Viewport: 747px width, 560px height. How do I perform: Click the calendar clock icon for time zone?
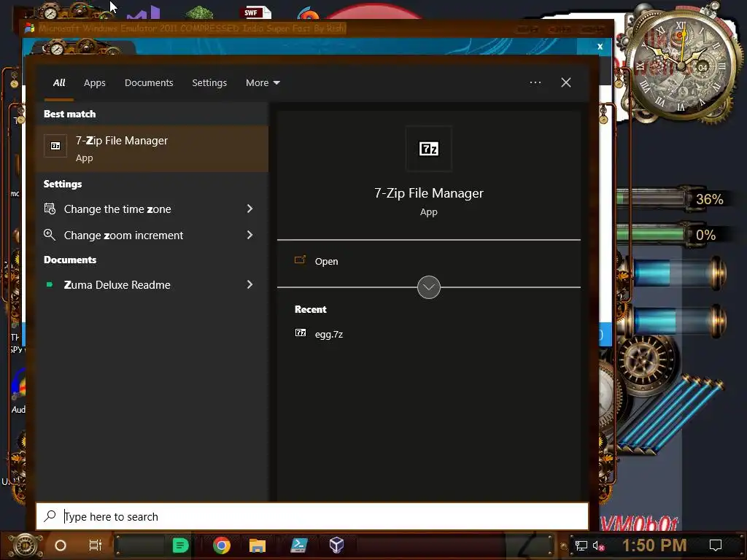click(50, 209)
